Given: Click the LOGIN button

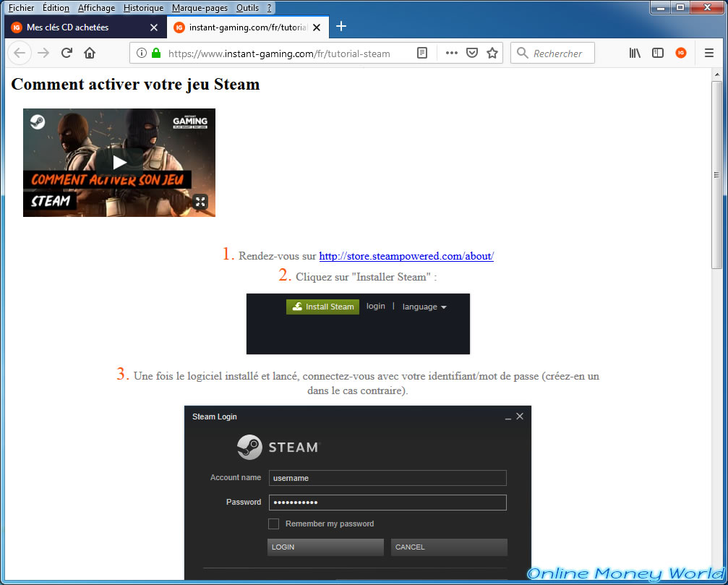Looking at the screenshot, I should tap(325, 547).
